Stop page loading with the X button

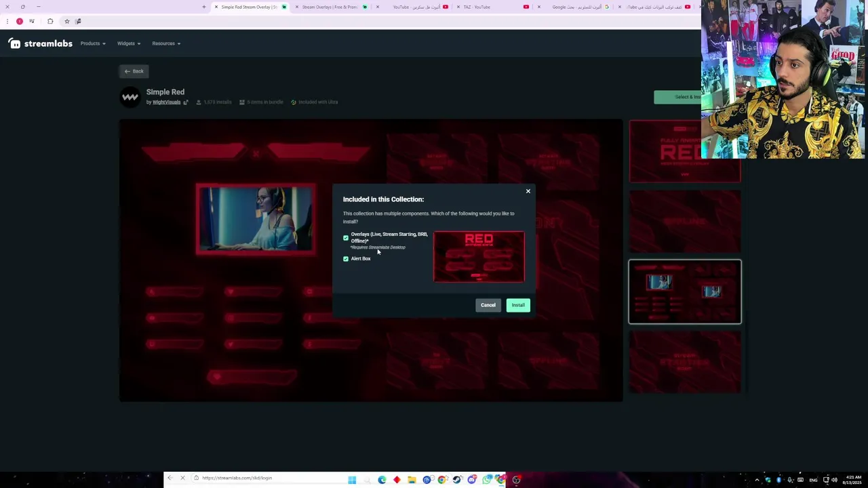182,478
